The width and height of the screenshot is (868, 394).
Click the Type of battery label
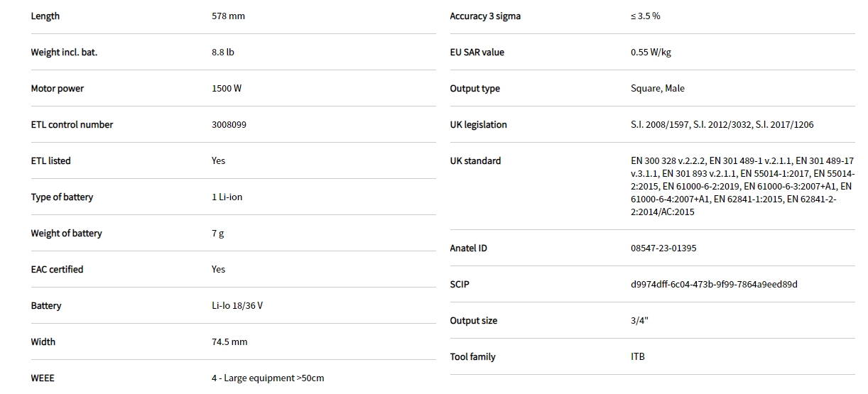pos(62,197)
